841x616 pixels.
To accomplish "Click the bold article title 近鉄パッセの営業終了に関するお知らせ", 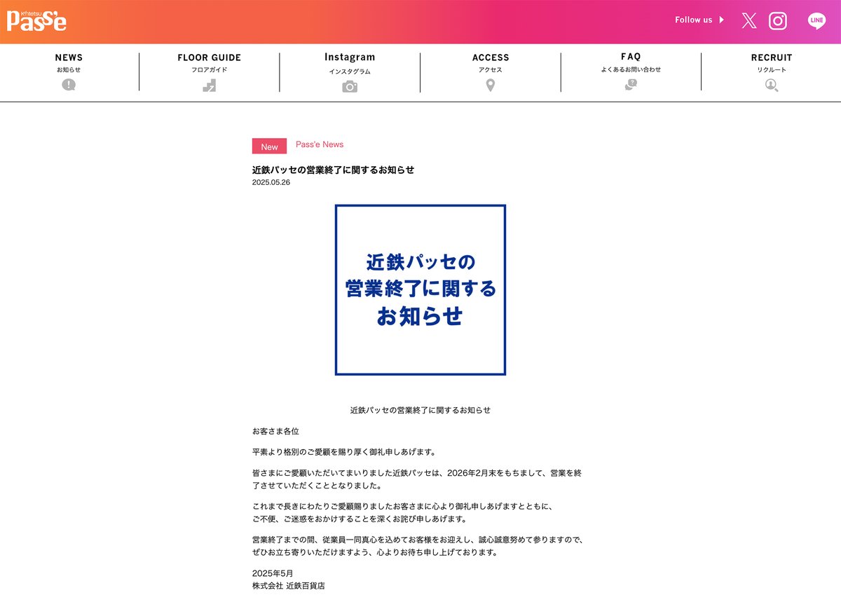I will 333,170.
